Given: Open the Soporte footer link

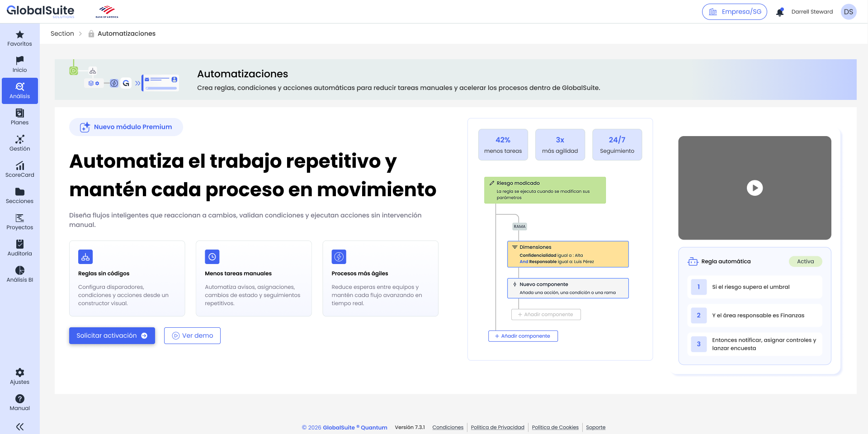Looking at the screenshot, I should point(596,427).
